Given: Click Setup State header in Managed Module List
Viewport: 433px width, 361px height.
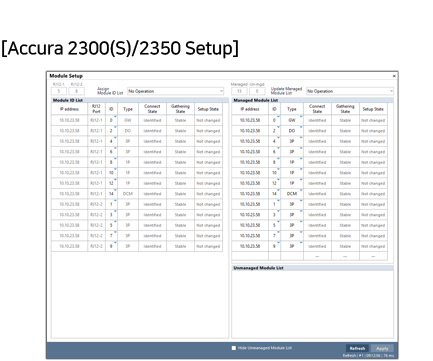Looking at the screenshot, I should pos(373,109).
